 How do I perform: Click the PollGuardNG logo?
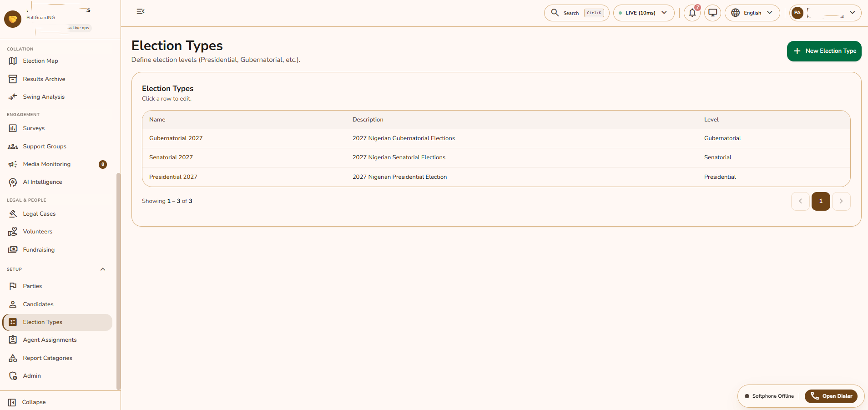[13, 19]
